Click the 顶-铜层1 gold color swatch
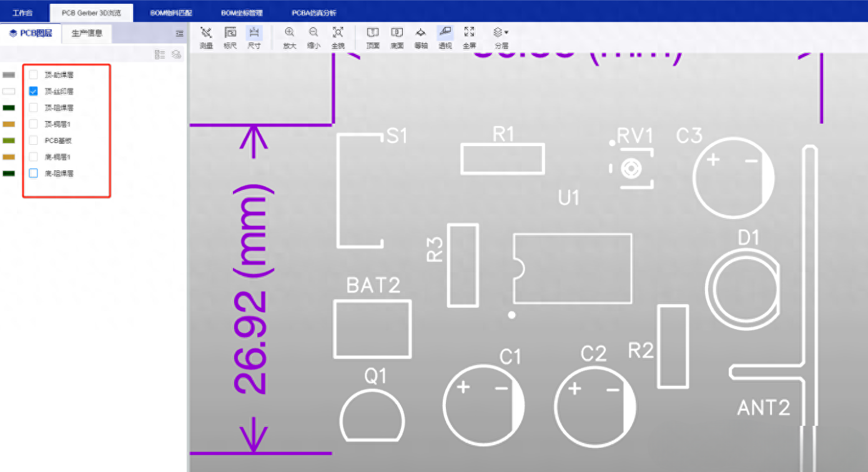 click(9, 124)
